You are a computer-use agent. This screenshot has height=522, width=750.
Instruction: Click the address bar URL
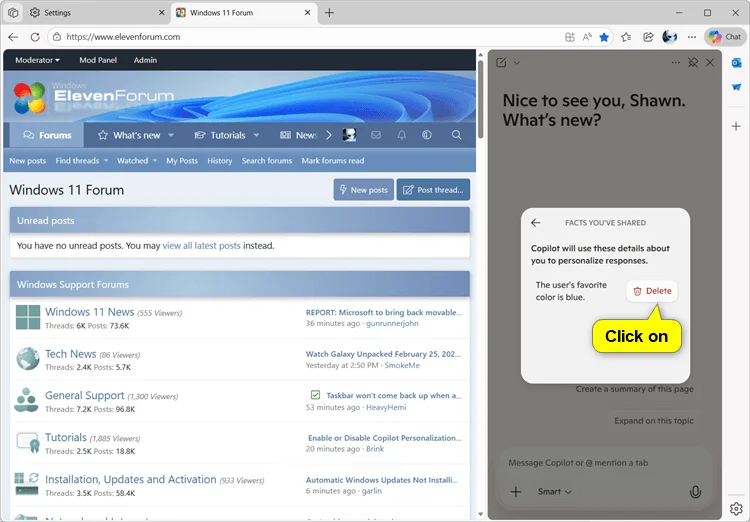click(x=123, y=37)
